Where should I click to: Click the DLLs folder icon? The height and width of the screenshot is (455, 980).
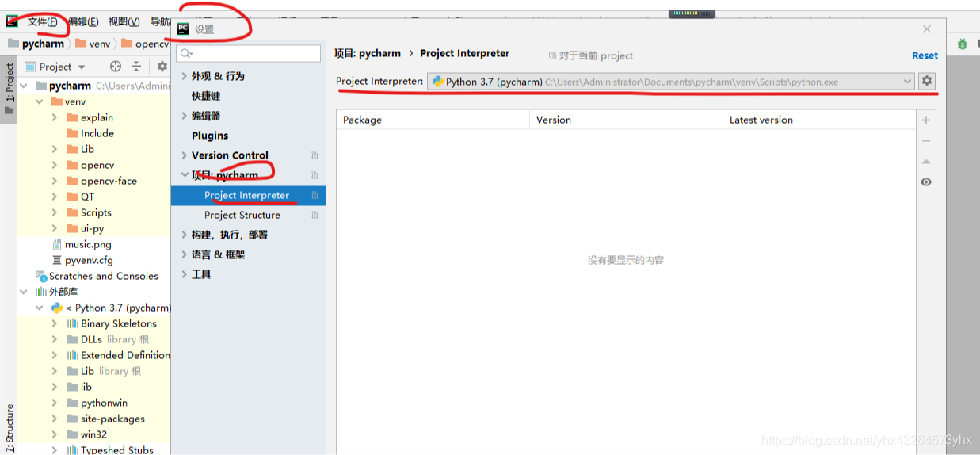point(73,339)
